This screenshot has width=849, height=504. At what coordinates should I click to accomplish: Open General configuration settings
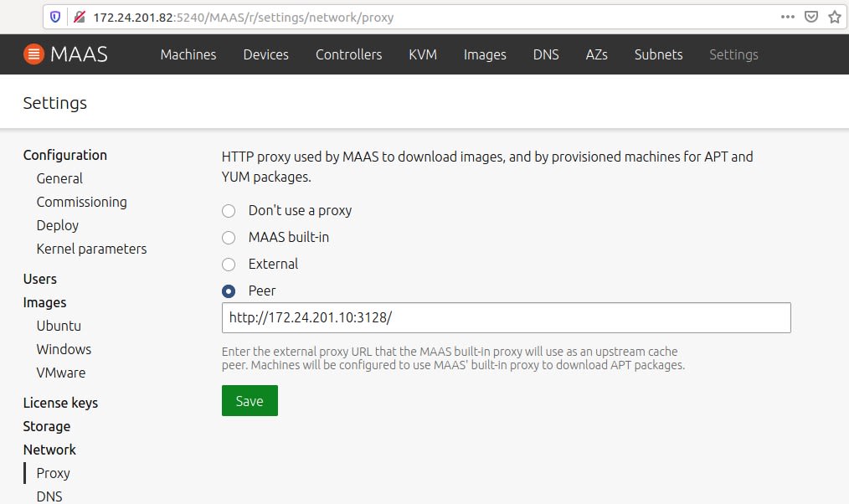[x=59, y=178]
